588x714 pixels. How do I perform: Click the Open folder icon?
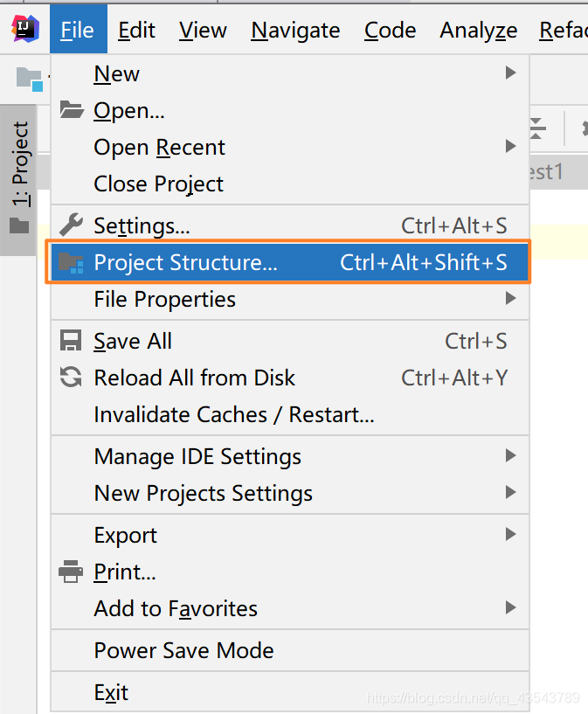(71, 110)
